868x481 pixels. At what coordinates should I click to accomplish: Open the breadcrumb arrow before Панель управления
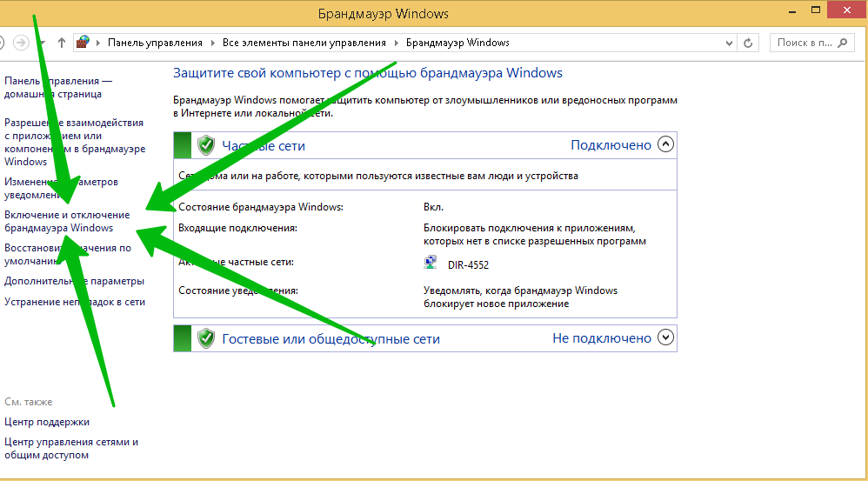click(x=98, y=43)
